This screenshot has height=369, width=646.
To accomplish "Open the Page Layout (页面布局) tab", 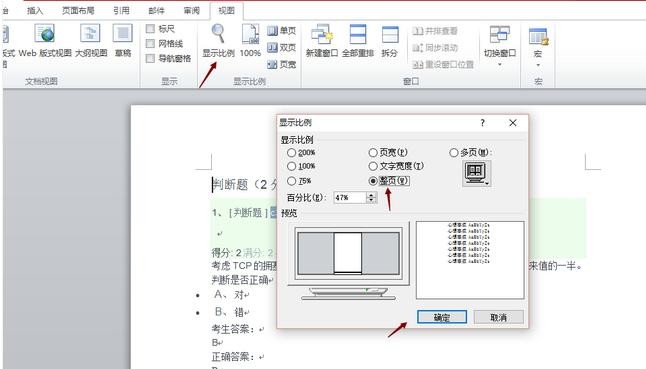I will coord(78,10).
